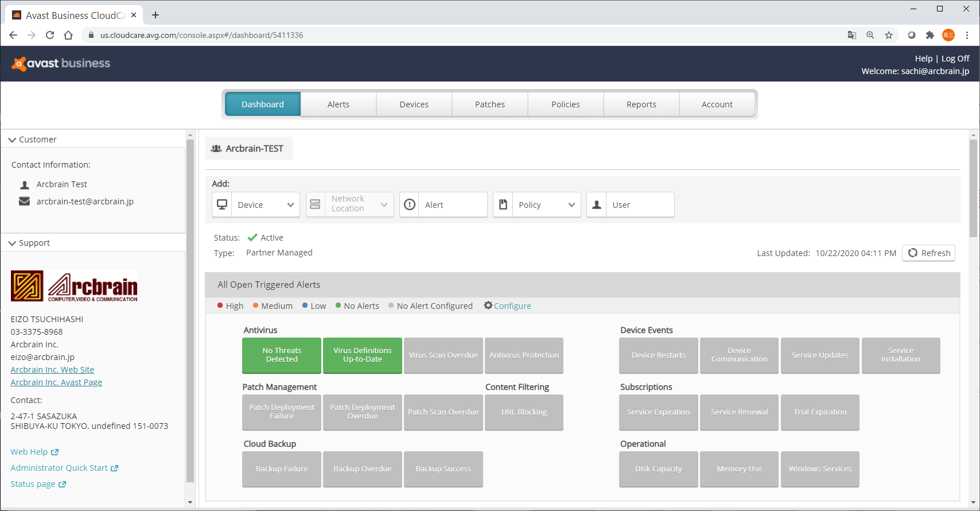Click the browser back arrow

click(x=13, y=35)
